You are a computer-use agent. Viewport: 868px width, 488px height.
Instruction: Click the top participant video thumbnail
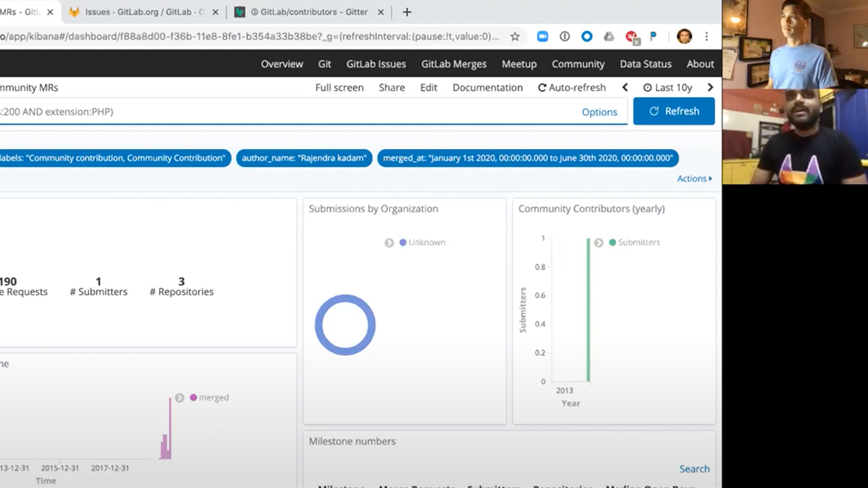coord(795,45)
